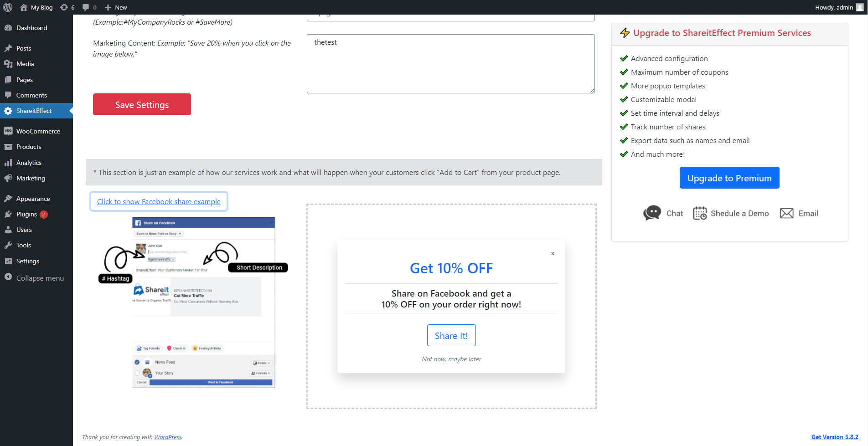This screenshot has height=446, width=868.
Task: Click the lightning bolt icon in premium header
Action: pyautogui.click(x=625, y=33)
